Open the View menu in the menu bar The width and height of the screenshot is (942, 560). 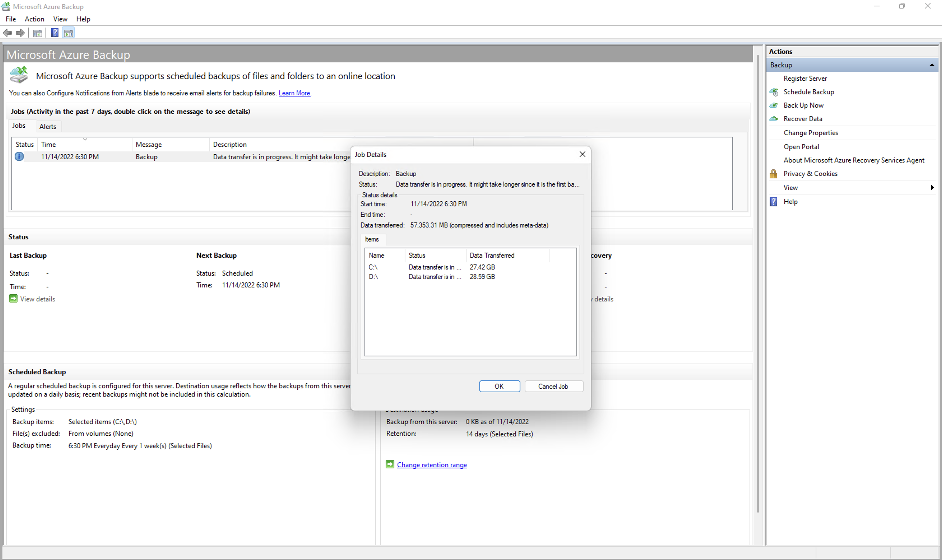coord(60,19)
